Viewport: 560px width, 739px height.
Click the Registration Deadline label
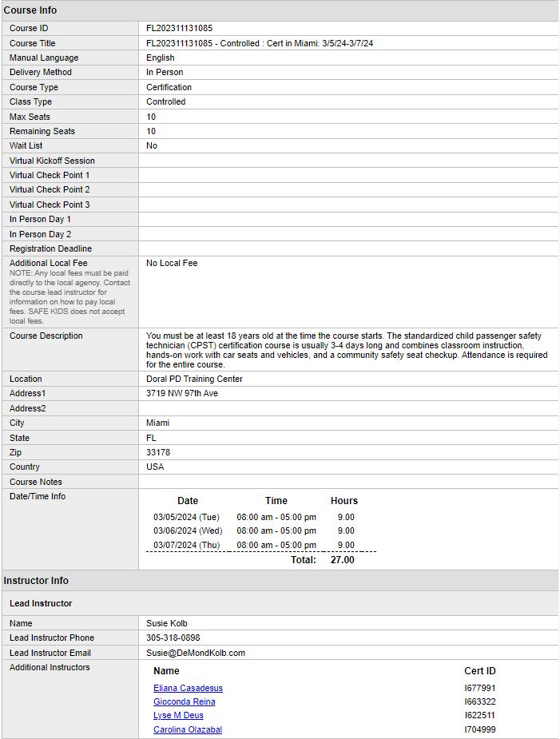[50, 248]
